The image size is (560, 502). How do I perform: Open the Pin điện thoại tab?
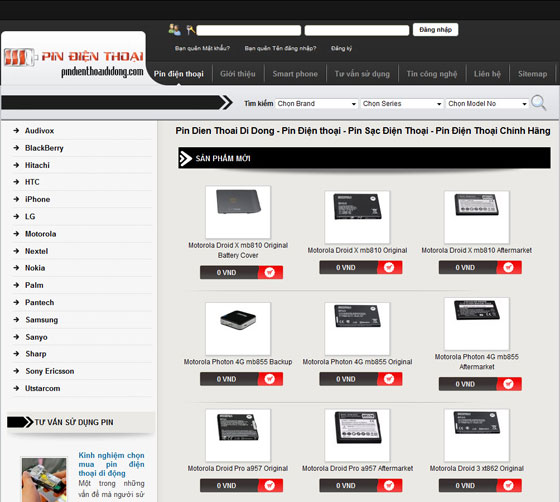pyautogui.click(x=179, y=74)
